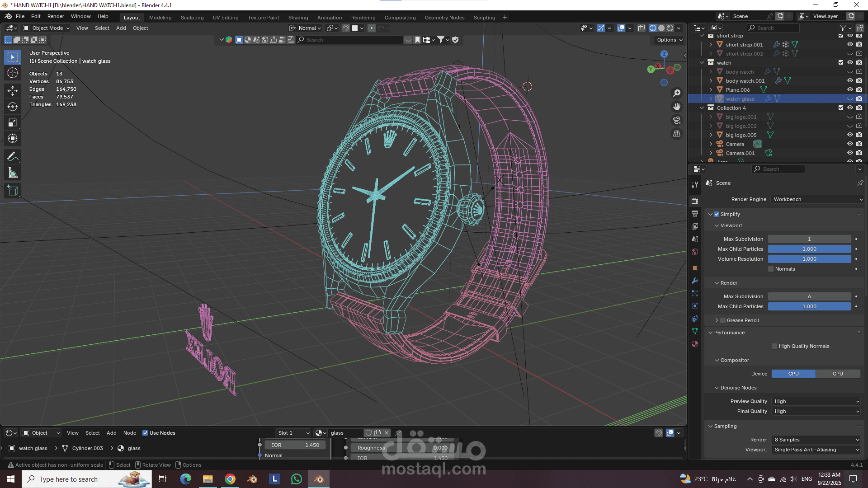This screenshot has height=488, width=868.
Task: Click the viewport zoom magnifier icon
Action: [677, 93]
